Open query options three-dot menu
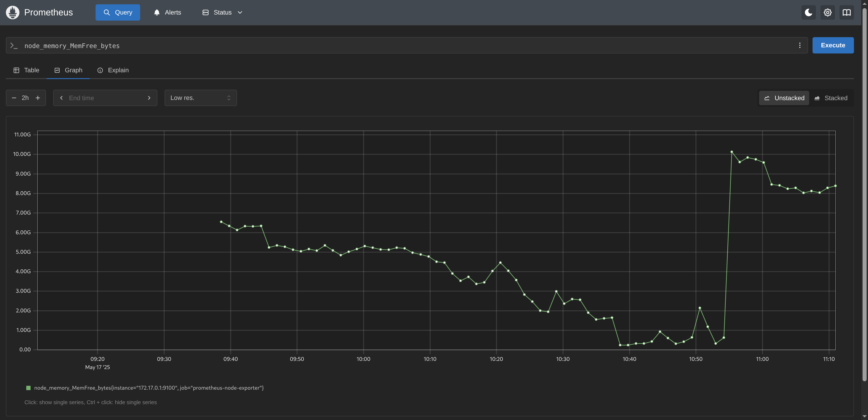The width and height of the screenshot is (868, 420). [800, 45]
